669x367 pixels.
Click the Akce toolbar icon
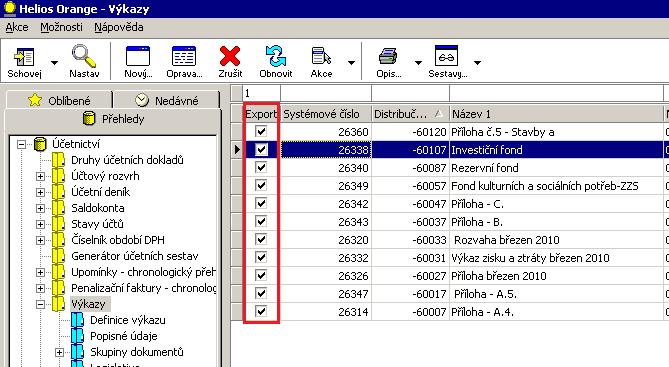pyautogui.click(x=321, y=56)
